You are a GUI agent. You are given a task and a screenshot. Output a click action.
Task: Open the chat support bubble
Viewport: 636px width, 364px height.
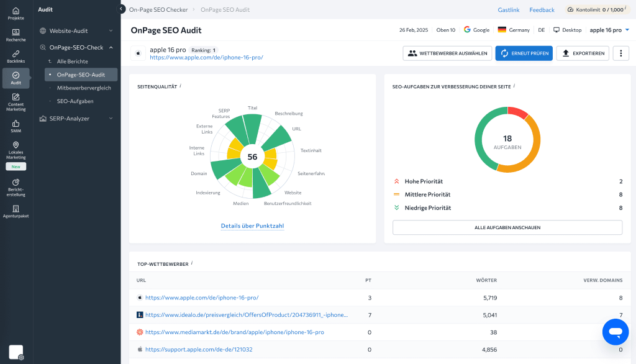click(616, 332)
